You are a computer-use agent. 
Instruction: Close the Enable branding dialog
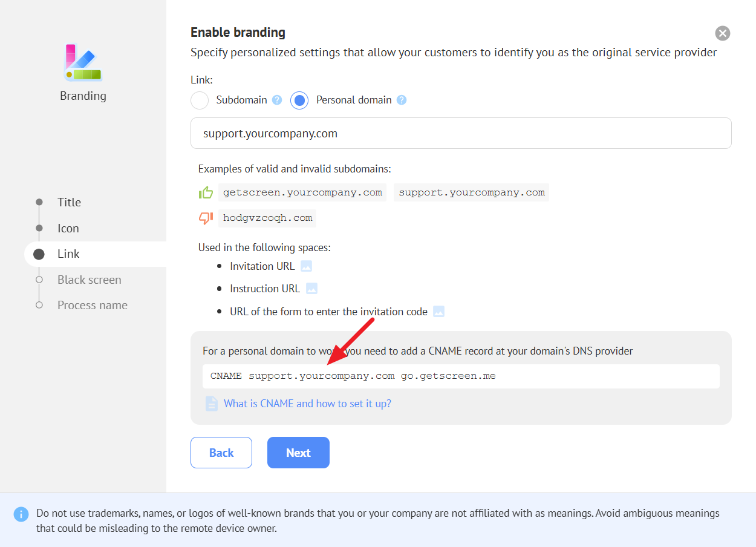(722, 33)
